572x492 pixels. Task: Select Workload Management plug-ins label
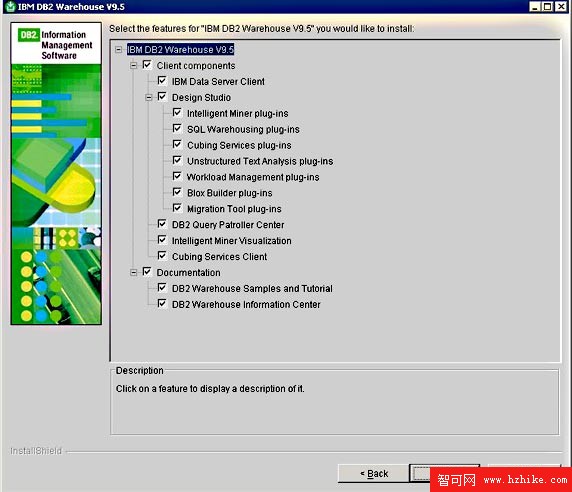point(253,177)
